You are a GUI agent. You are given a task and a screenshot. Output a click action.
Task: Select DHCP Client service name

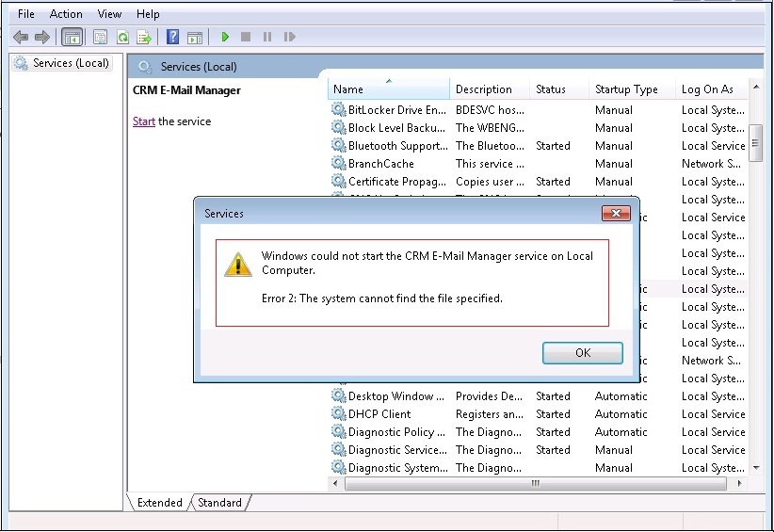click(379, 413)
